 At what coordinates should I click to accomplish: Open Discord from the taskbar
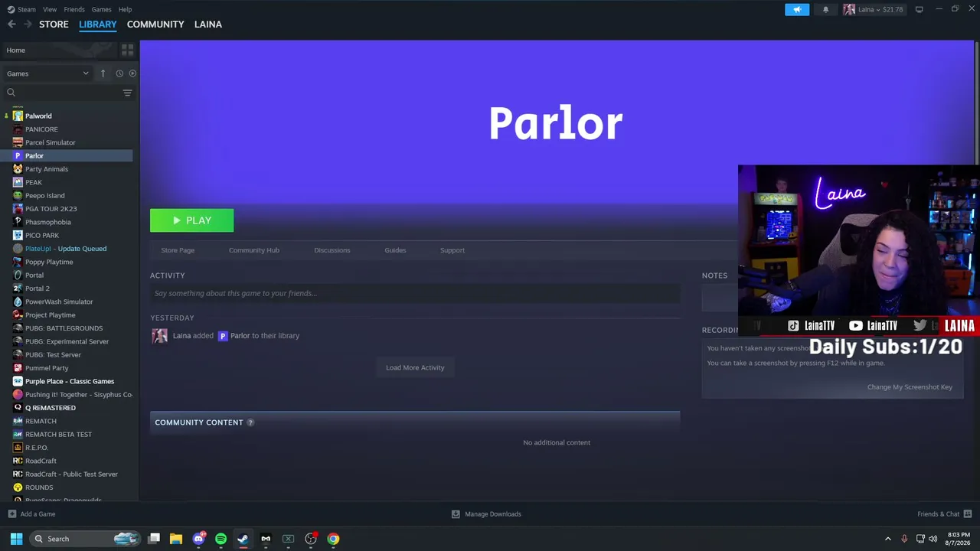tap(199, 539)
